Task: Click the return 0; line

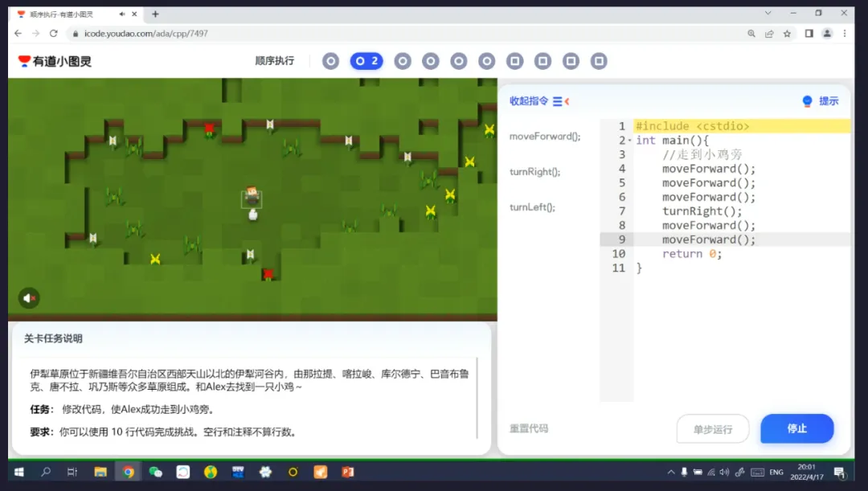Action: [692, 254]
